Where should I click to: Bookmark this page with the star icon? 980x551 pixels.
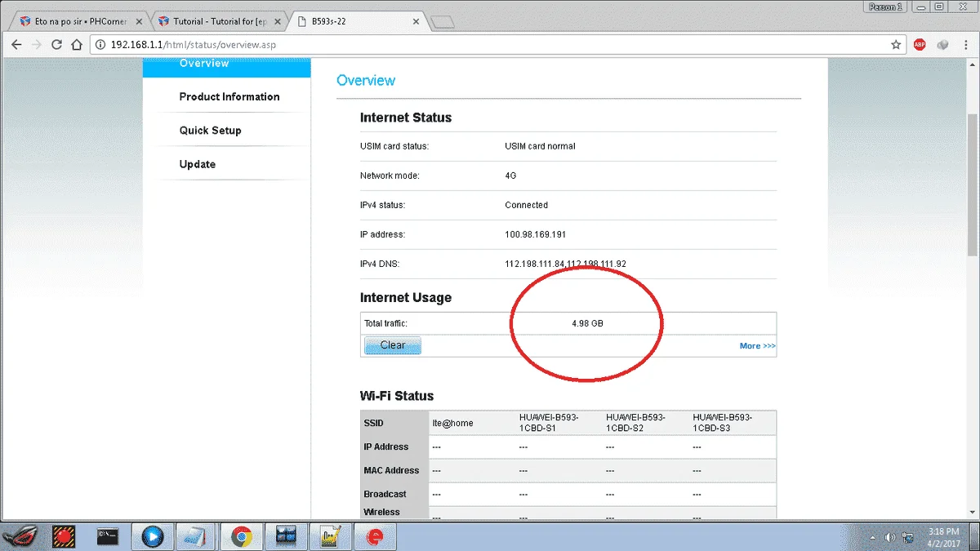(896, 45)
